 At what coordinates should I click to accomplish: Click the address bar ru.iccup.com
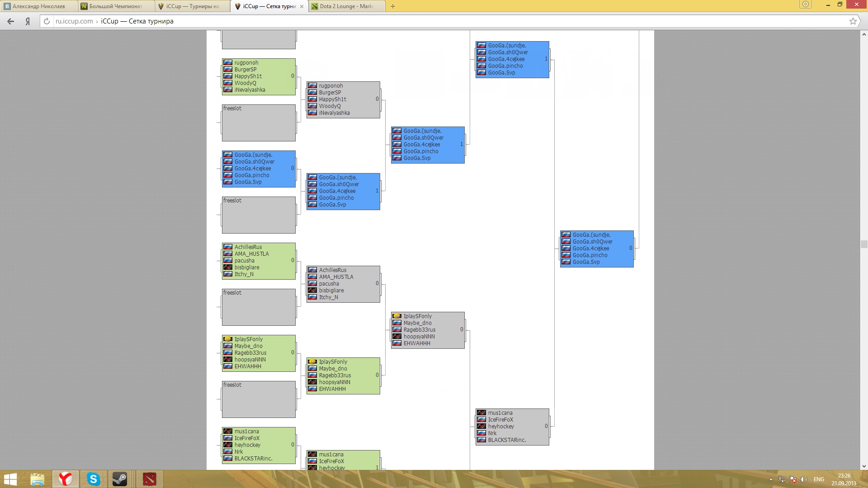74,21
